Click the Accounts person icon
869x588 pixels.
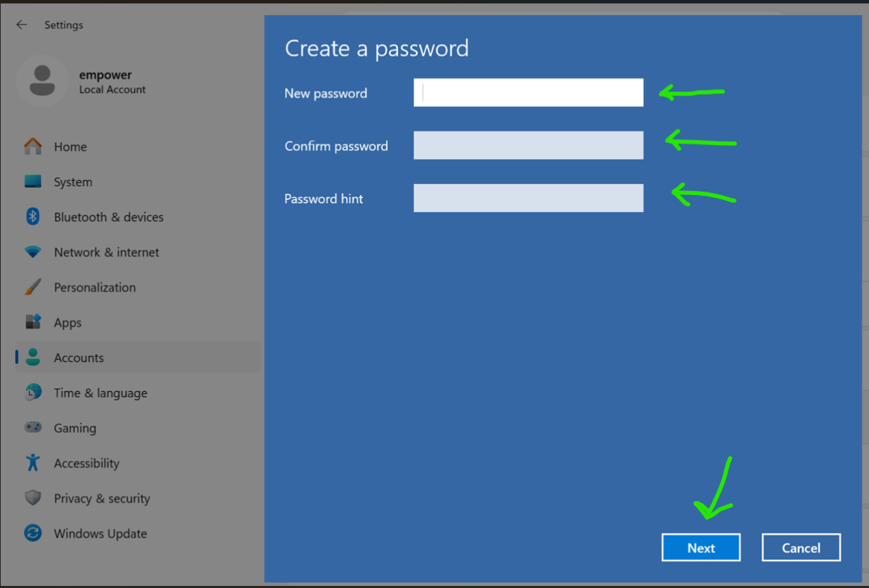[x=33, y=357]
